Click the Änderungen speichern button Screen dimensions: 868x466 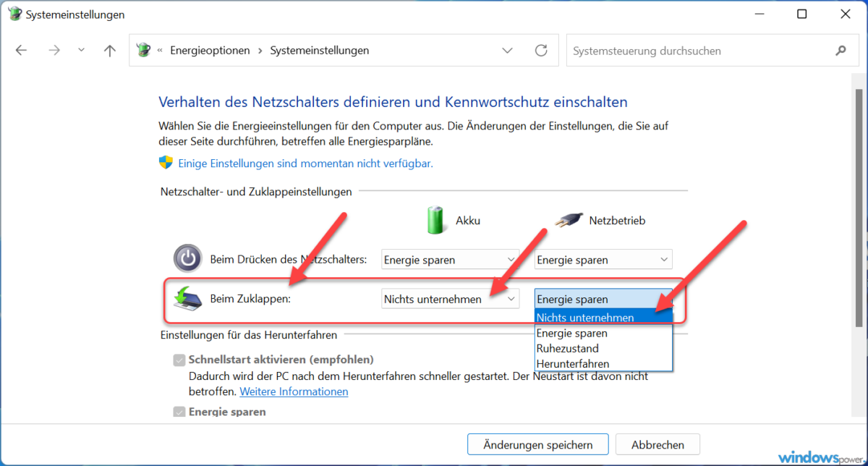tap(537, 445)
